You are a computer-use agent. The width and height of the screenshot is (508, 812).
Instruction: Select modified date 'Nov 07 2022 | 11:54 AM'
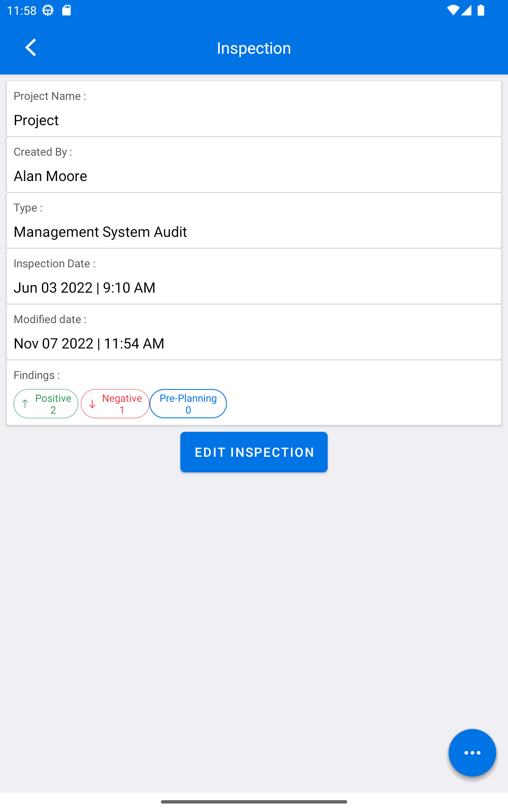[89, 343]
